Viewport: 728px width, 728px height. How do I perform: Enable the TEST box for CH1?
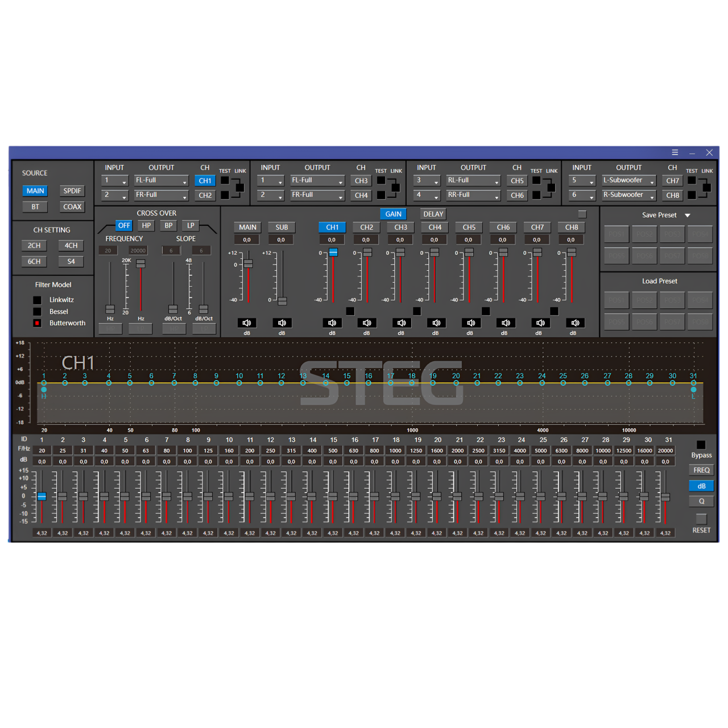tap(225, 180)
